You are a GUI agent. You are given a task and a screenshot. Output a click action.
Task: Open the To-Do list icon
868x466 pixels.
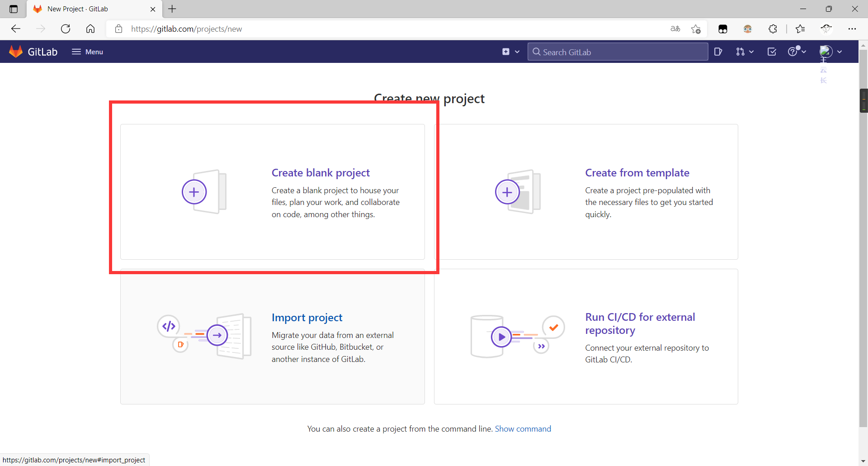click(772, 52)
